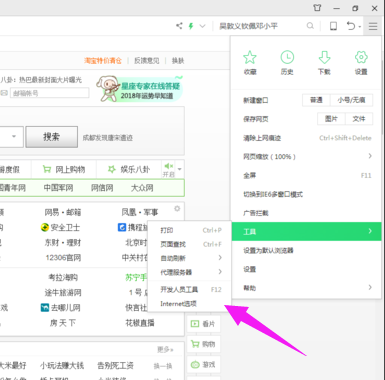Open 网易·邮箱 link
Viewport: 385px width, 380px height.
coord(63,212)
